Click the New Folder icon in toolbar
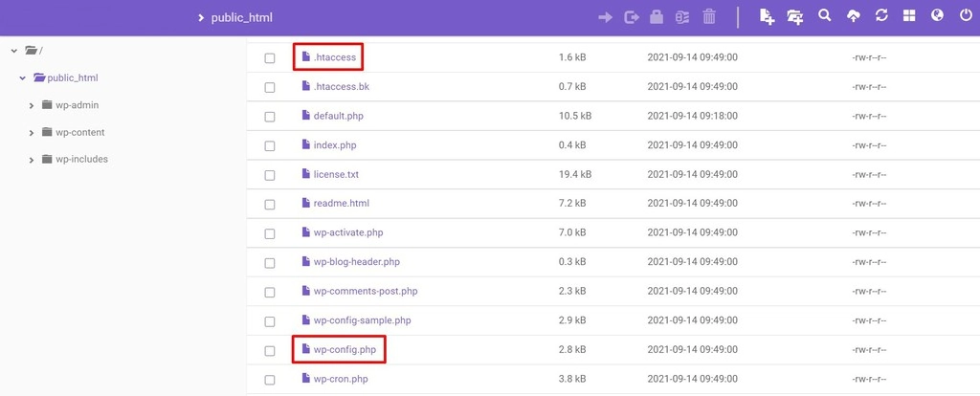This screenshot has width=980, height=396. [795, 17]
